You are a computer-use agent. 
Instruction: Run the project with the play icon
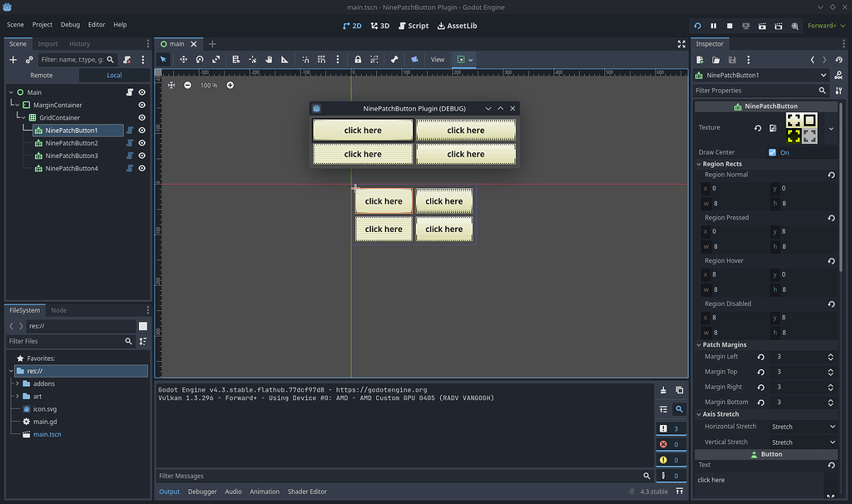click(696, 26)
